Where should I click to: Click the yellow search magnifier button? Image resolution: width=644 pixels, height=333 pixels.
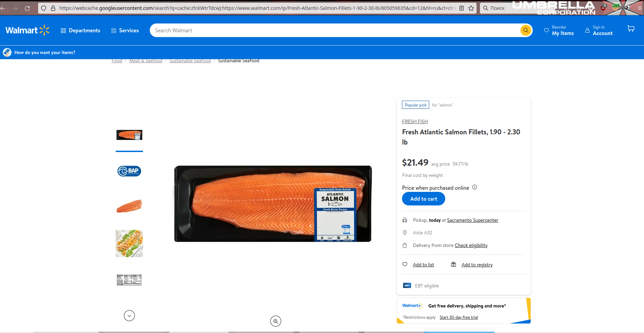[x=526, y=30]
